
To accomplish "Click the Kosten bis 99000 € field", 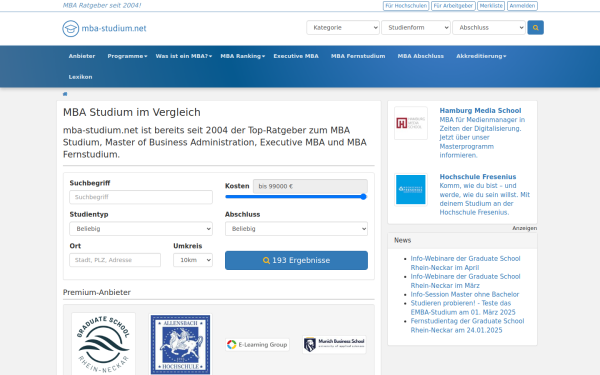I will pos(310,186).
